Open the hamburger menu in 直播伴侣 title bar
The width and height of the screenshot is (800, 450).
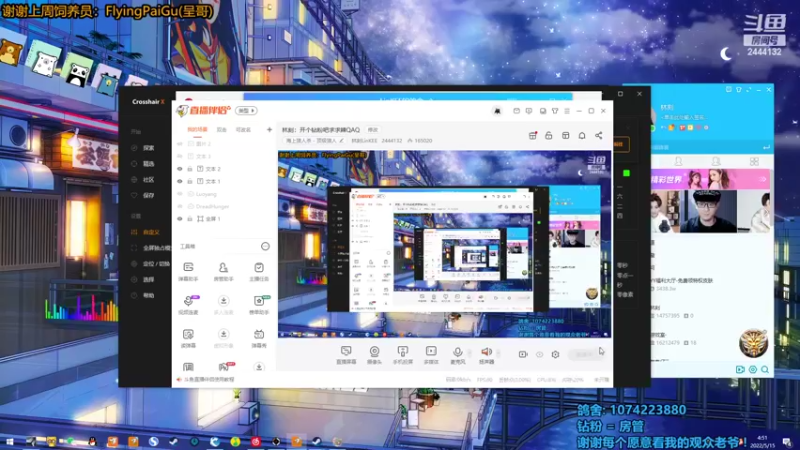(x=567, y=111)
